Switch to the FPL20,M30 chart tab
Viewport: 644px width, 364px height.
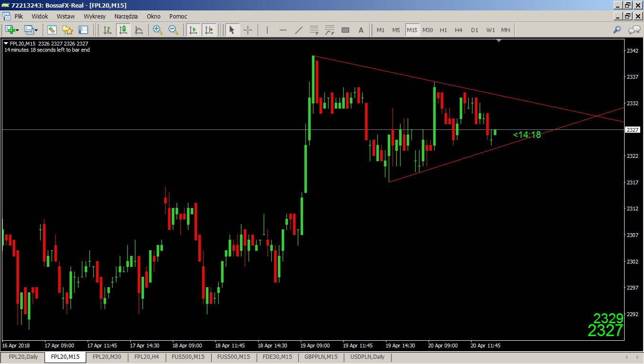[107, 357]
